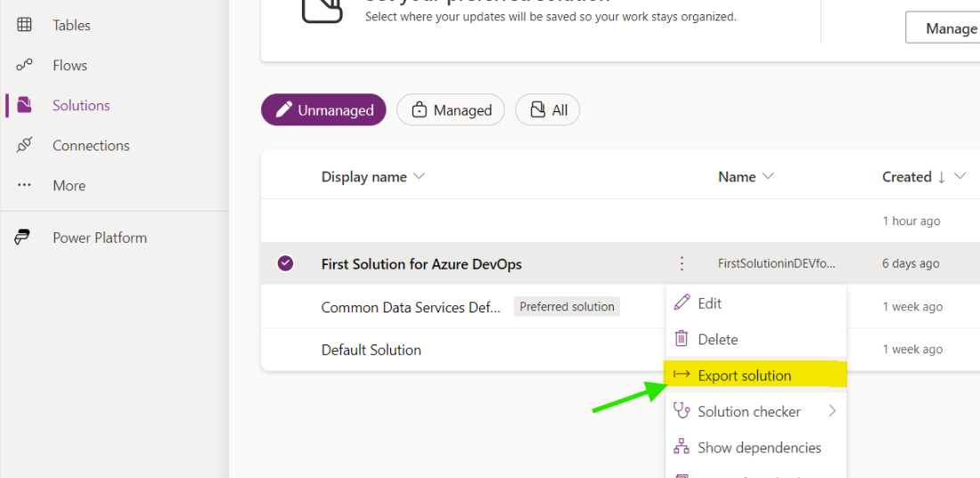This screenshot has height=478, width=980.
Task: Select the Solutions sidebar icon
Action: pyautogui.click(x=24, y=105)
